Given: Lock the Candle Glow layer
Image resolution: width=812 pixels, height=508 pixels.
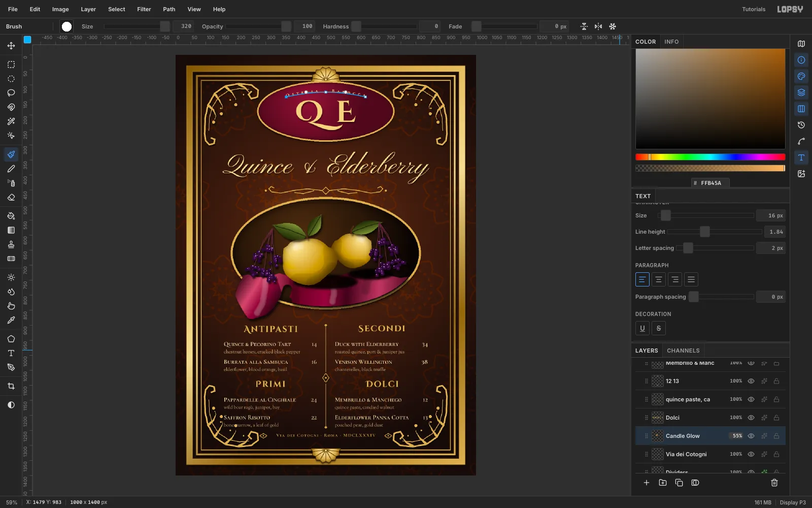Looking at the screenshot, I should (776, 436).
